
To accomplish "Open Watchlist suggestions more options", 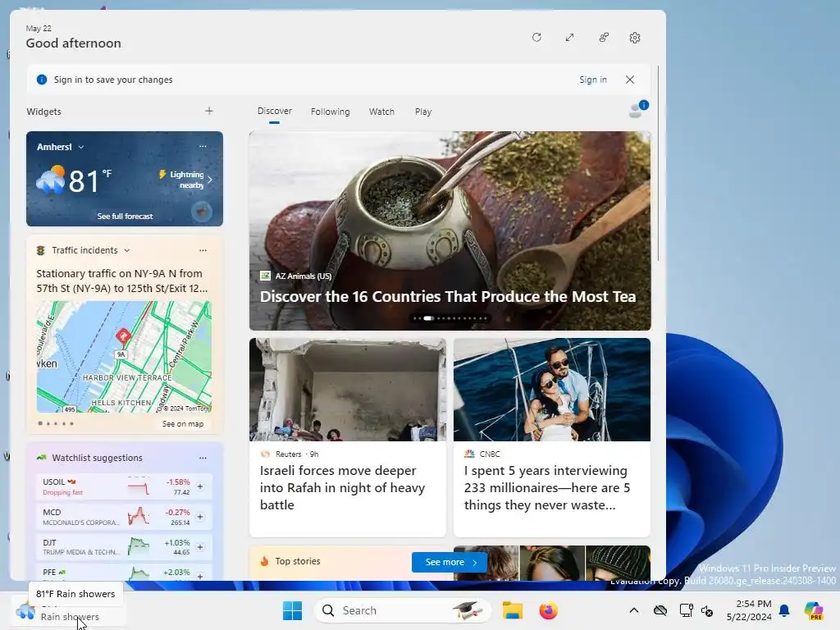I will pyautogui.click(x=203, y=458).
